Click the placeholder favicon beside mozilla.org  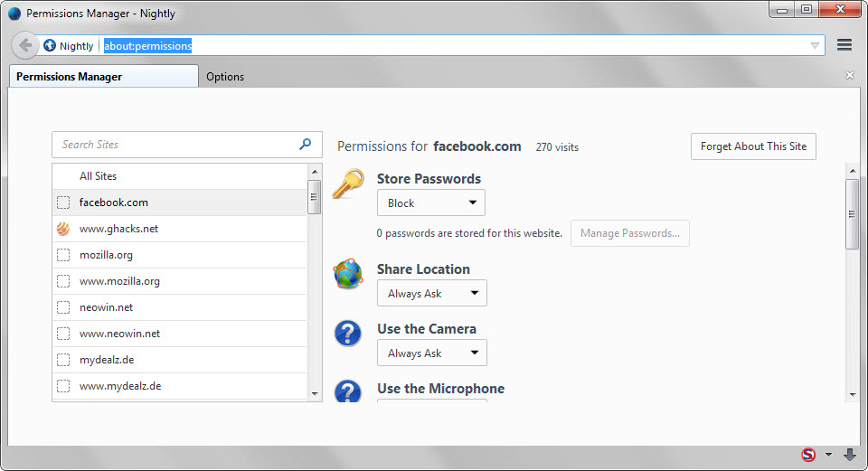(63, 255)
